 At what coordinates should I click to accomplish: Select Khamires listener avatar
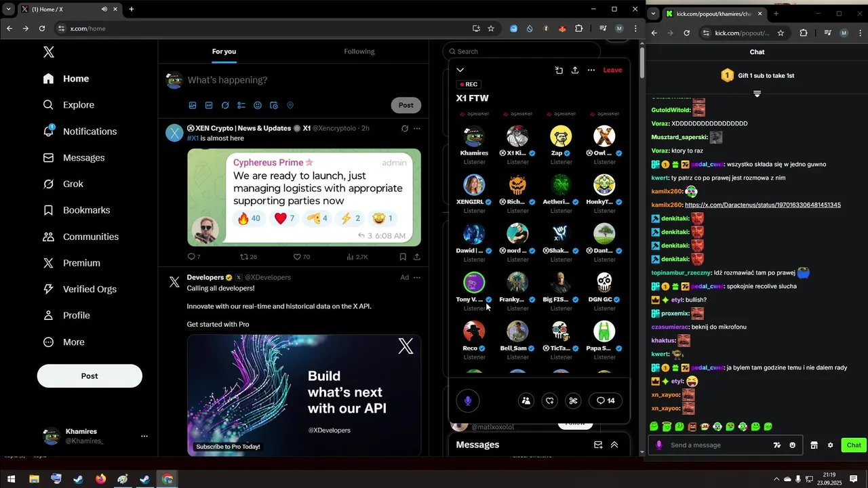(x=474, y=136)
